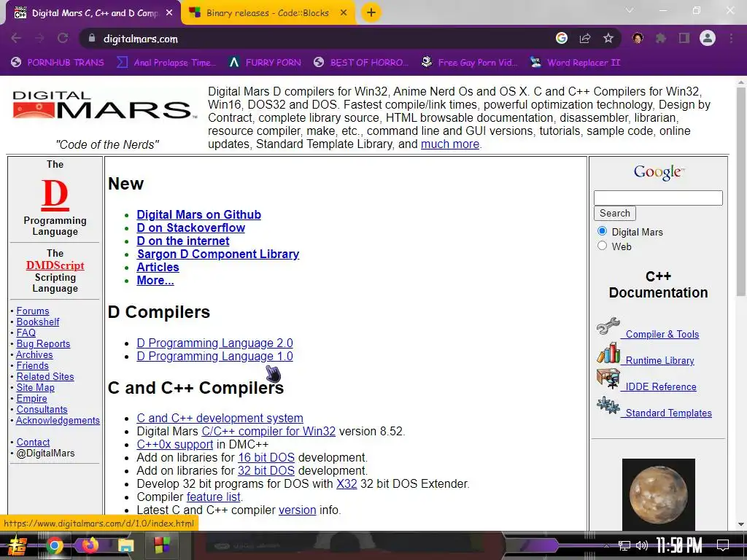Image resolution: width=747 pixels, height=560 pixels.
Task: Open the notification center icon
Action: (723, 545)
